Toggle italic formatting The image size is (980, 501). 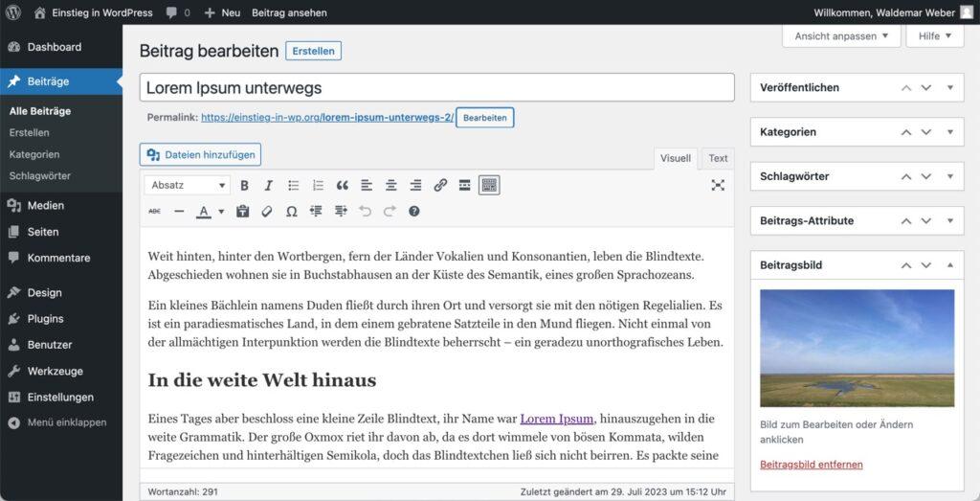tap(269, 185)
